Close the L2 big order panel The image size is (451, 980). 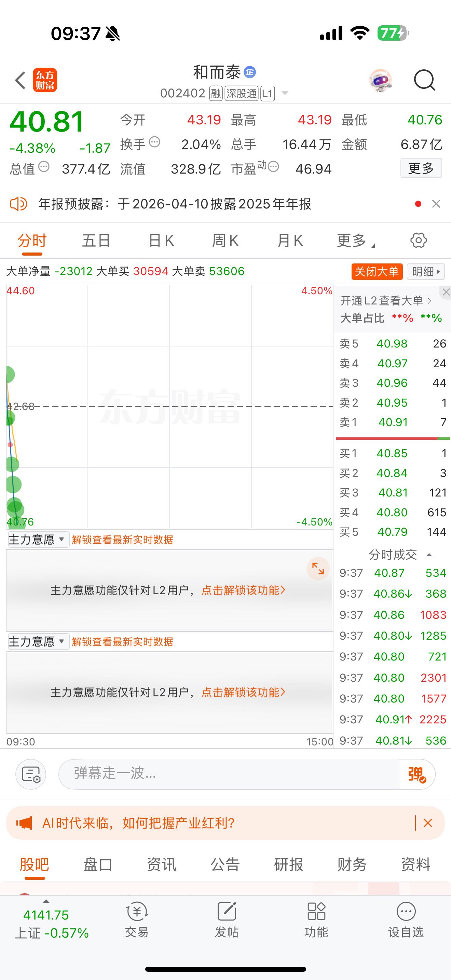point(446,292)
